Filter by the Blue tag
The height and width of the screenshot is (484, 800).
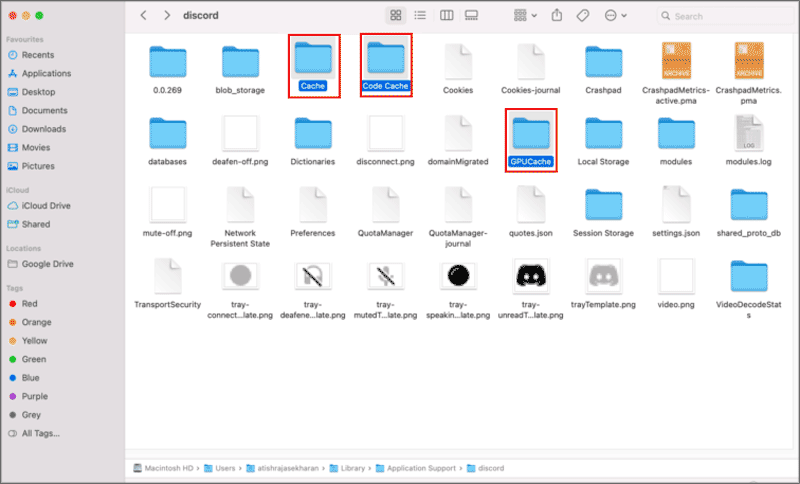(x=24, y=377)
